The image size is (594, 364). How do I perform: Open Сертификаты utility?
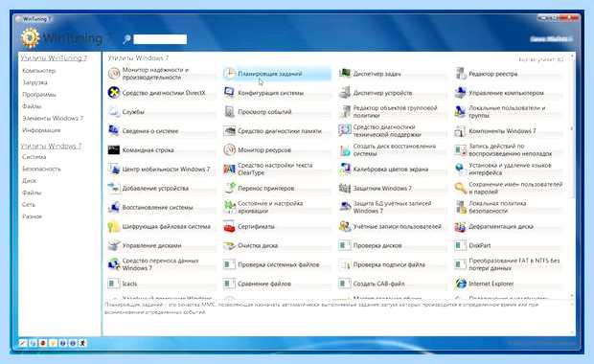pyautogui.click(x=277, y=226)
